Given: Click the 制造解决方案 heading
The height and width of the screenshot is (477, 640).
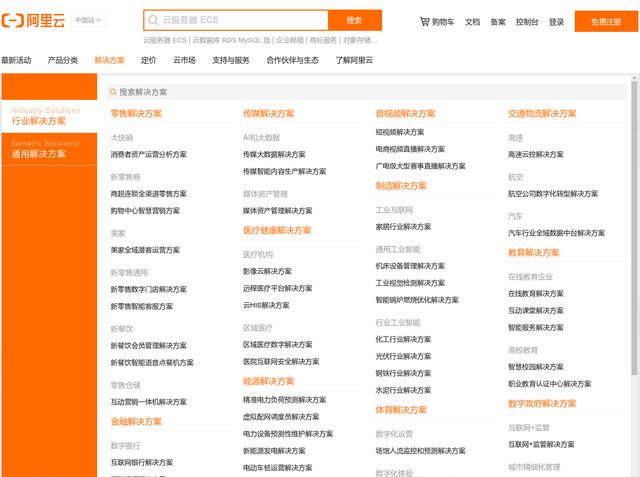Looking at the screenshot, I should pyautogui.click(x=401, y=186).
